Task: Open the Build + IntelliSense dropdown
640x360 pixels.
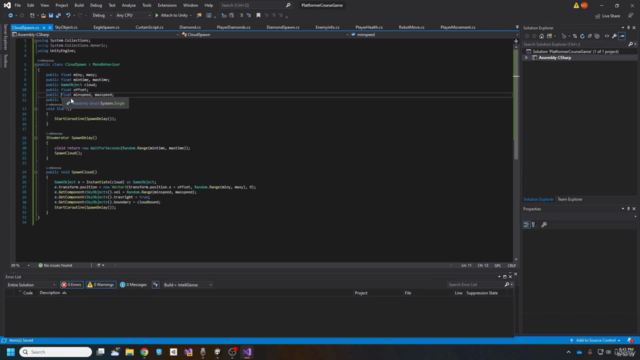Action: [187, 285]
